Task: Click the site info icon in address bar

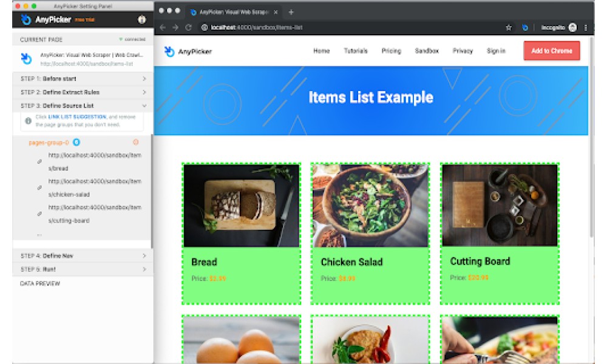Action: 204,27
